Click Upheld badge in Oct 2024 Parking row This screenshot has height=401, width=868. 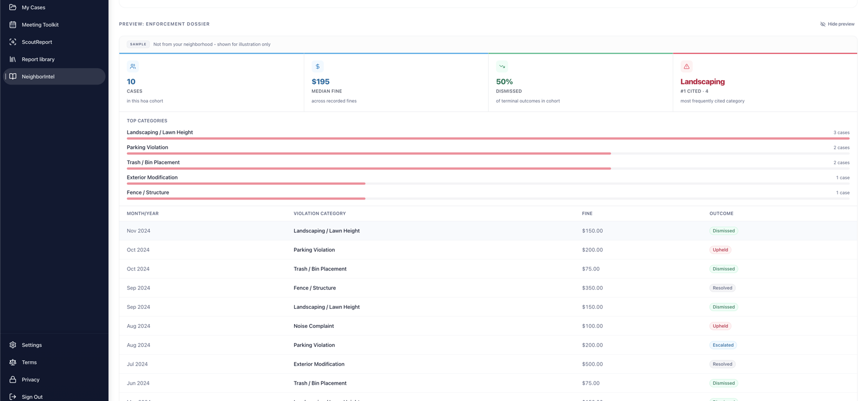[720, 250]
